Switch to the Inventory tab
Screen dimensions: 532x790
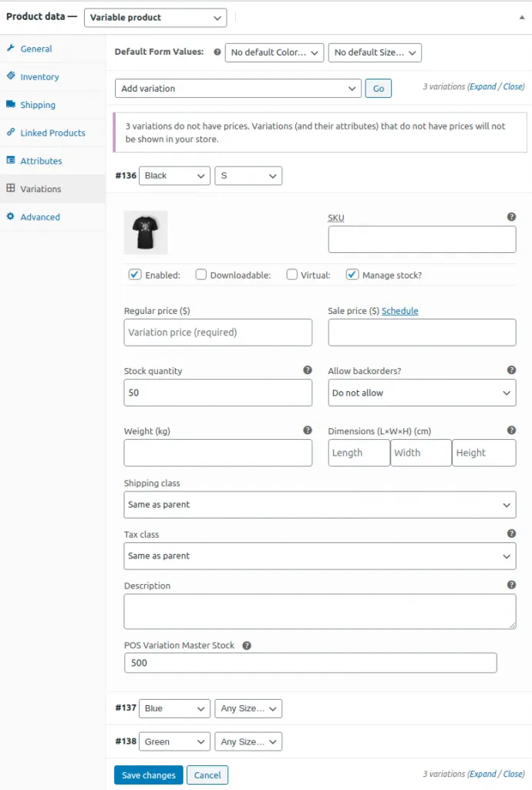39,77
